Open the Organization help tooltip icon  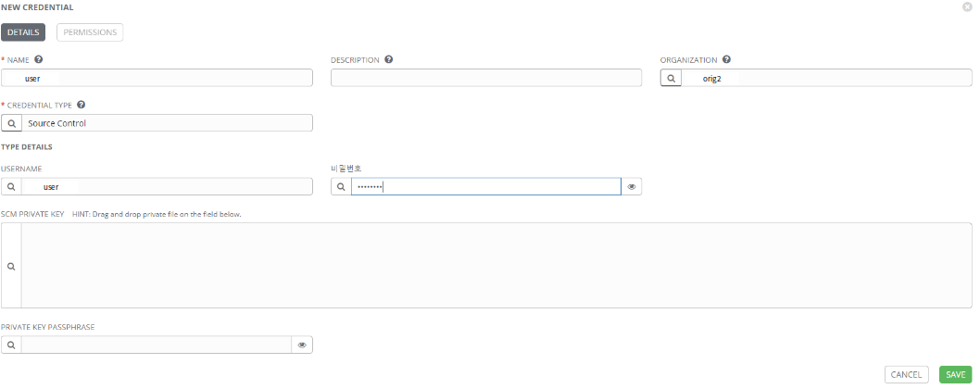726,60
